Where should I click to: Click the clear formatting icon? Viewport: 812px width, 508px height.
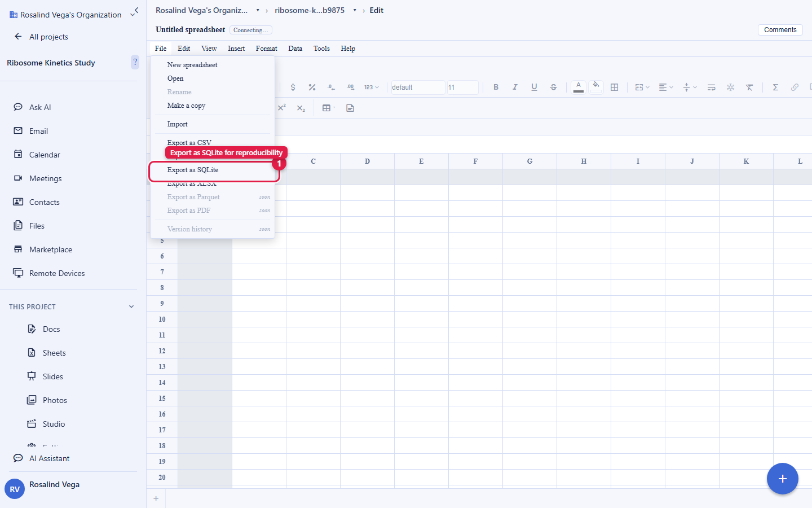click(x=749, y=87)
